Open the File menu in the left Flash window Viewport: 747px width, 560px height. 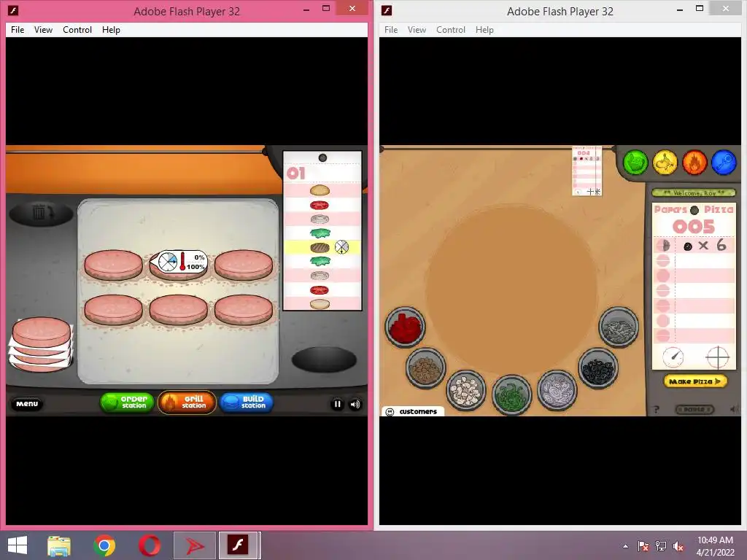18,29
